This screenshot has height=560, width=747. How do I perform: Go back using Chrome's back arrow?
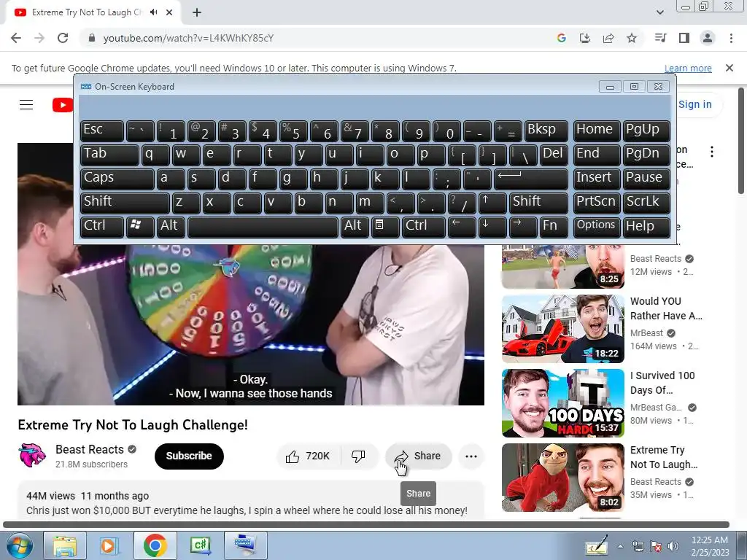pos(16,38)
